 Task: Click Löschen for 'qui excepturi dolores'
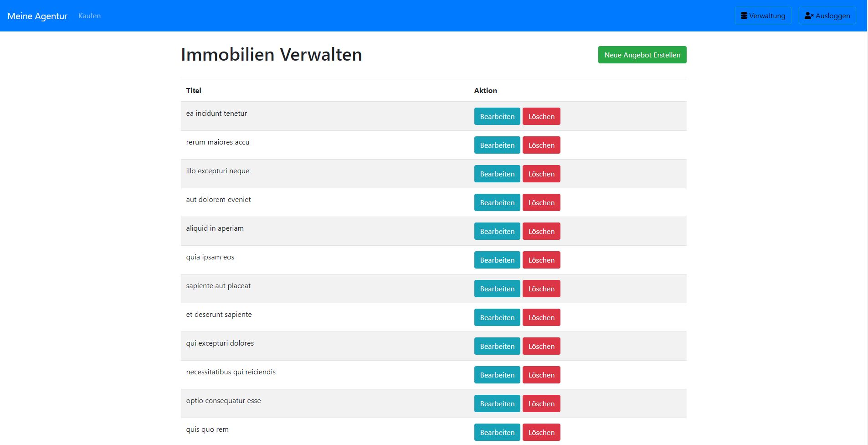point(541,346)
